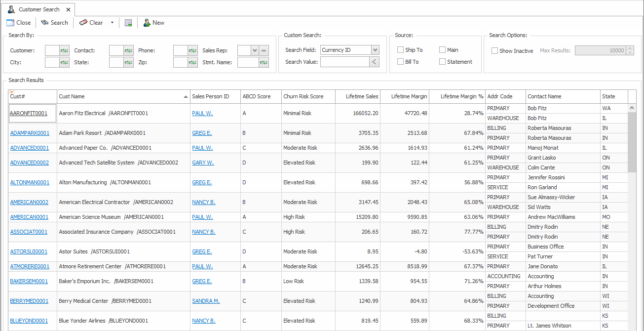
Task: Click the New customer toolbar button
Action: click(x=153, y=23)
